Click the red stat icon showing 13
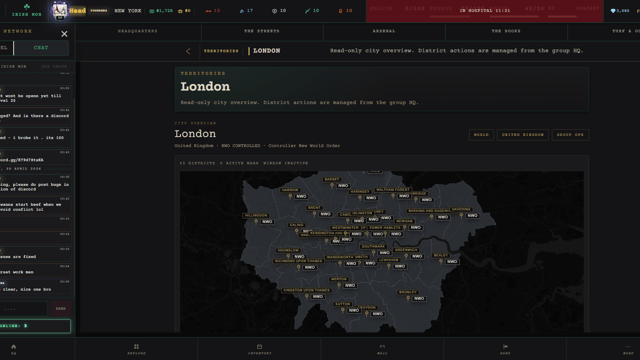Viewport: 640px width, 360px height. (x=209, y=11)
